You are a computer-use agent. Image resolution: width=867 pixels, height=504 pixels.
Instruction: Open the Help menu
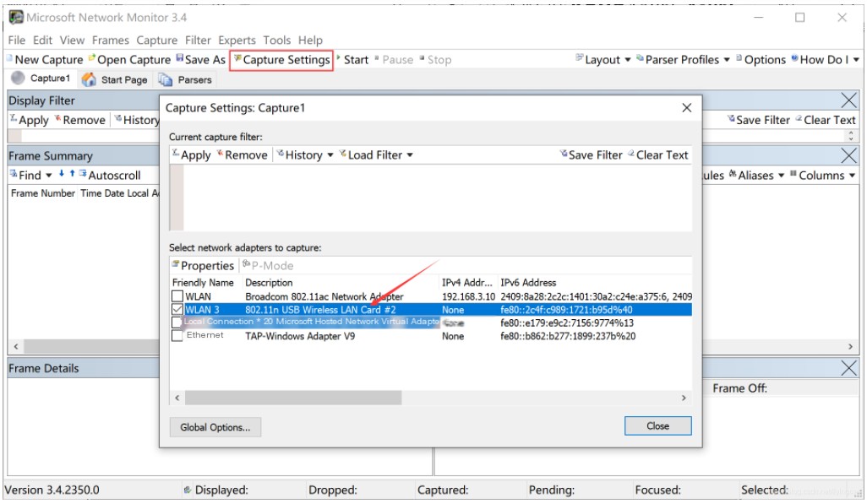click(x=311, y=40)
